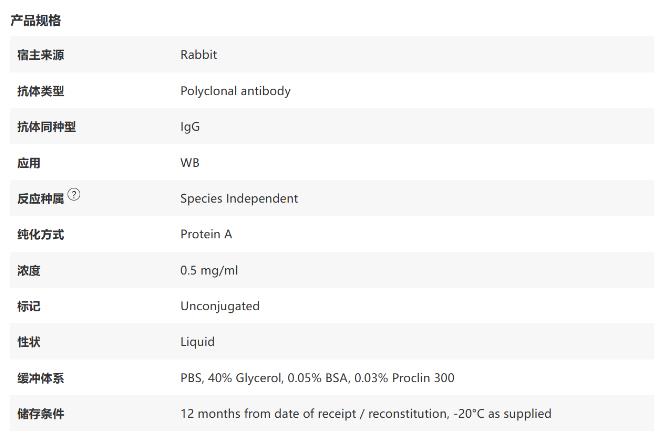Click the Species Independent value
The image size is (669, 445).
click(239, 198)
